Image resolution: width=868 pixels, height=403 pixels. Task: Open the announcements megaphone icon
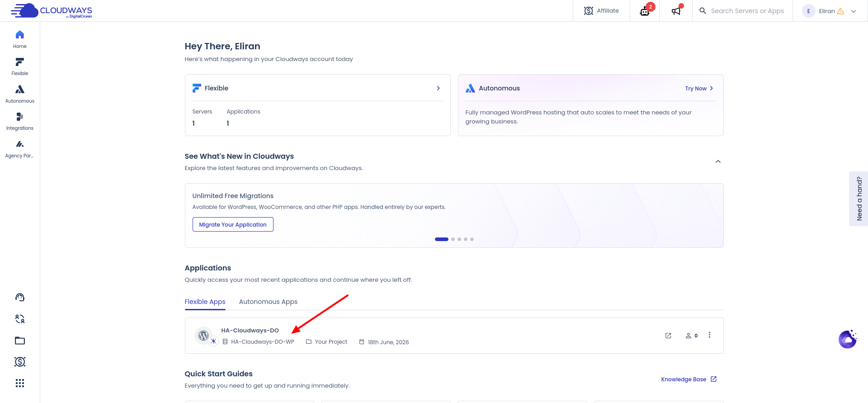click(x=676, y=11)
